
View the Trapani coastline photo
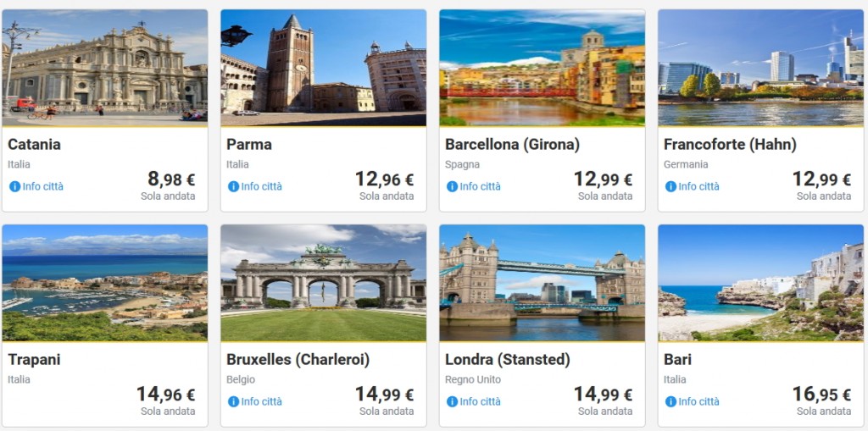(105, 283)
